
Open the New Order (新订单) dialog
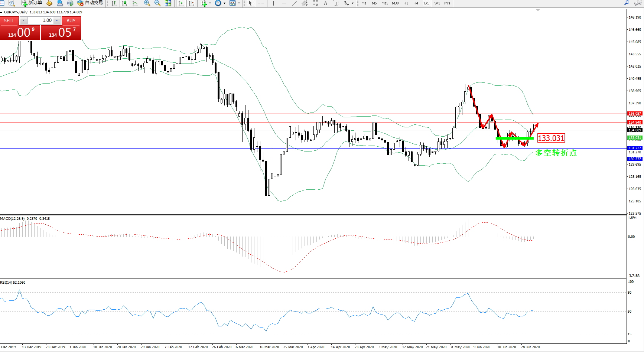32,3
